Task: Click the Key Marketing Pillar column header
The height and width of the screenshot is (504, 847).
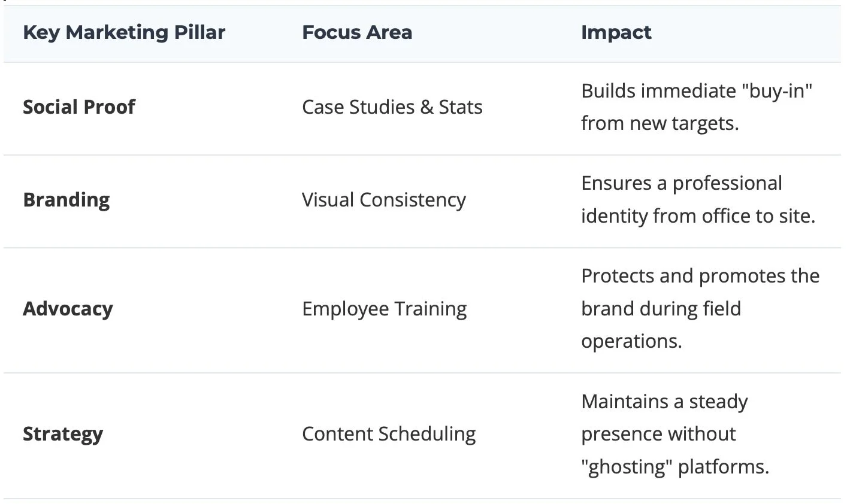Action: pos(124,32)
